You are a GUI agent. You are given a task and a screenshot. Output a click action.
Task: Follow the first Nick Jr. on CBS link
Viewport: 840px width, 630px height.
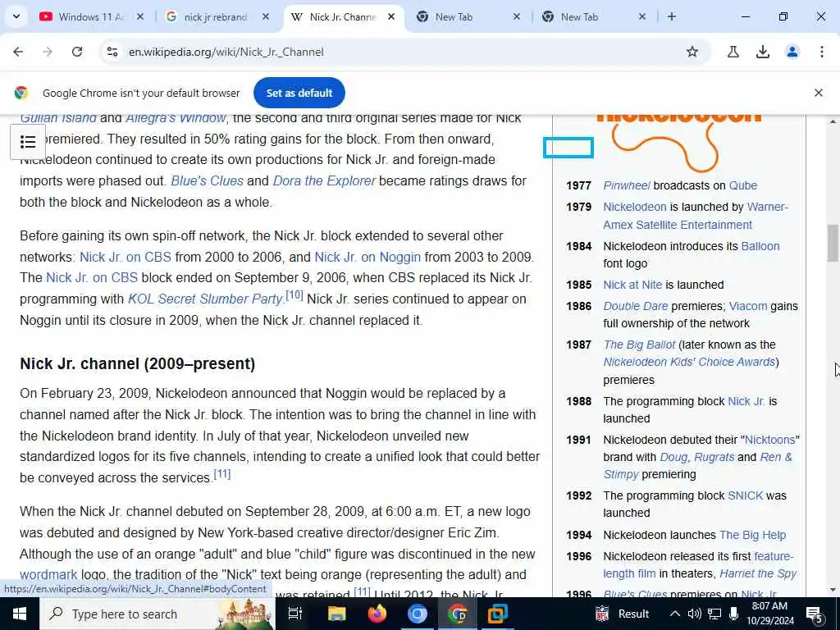pyautogui.click(x=126, y=257)
